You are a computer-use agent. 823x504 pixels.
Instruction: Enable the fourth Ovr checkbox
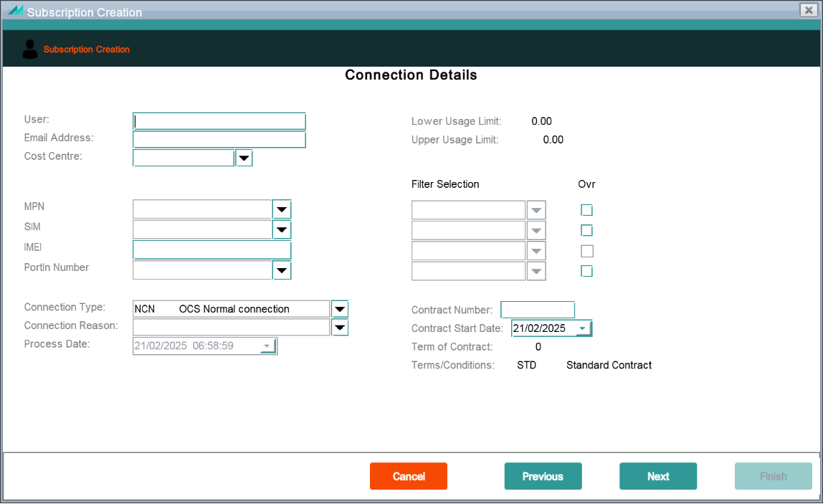[x=587, y=272]
